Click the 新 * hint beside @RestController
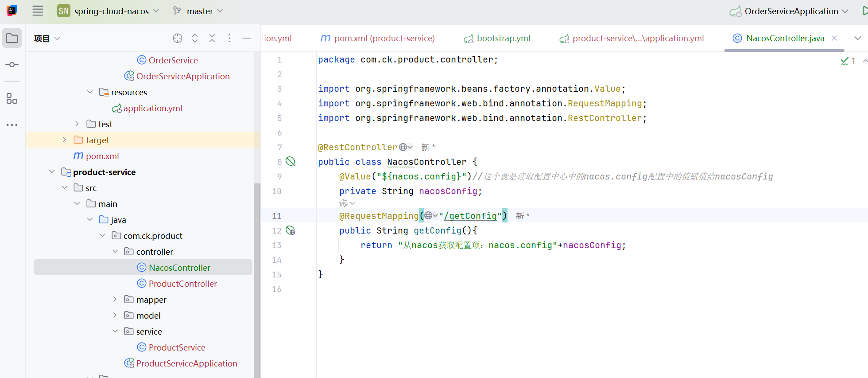 click(x=428, y=147)
